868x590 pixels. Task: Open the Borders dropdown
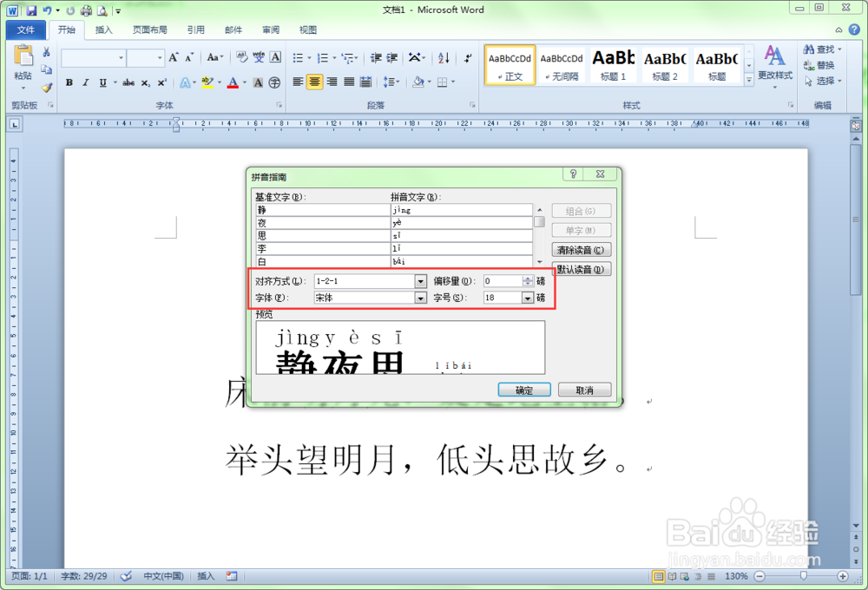pos(453,82)
